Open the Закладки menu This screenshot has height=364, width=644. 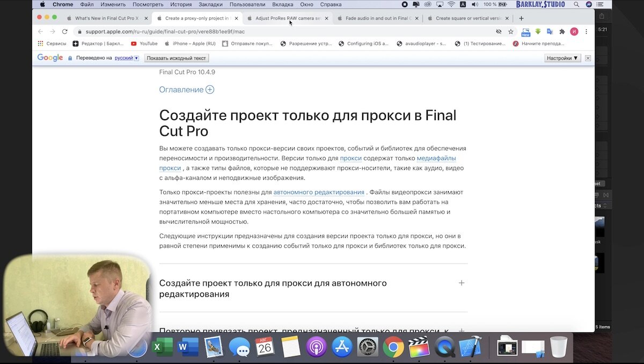211,4
